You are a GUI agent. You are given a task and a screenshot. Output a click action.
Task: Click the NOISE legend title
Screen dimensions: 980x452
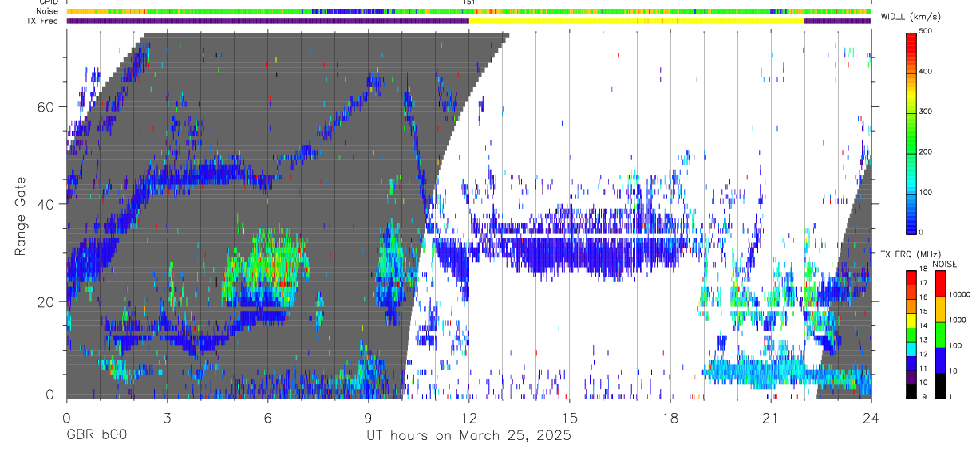pyautogui.click(x=944, y=264)
